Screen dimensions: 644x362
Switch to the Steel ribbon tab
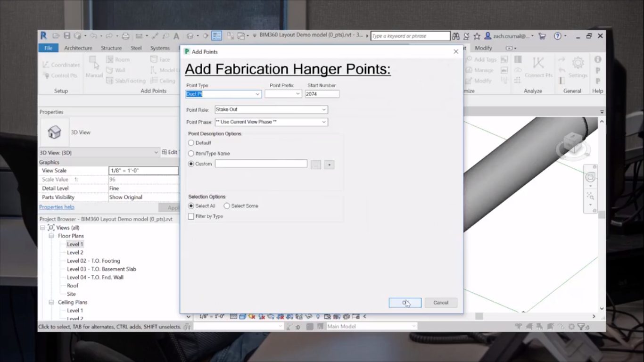pyautogui.click(x=136, y=48)
